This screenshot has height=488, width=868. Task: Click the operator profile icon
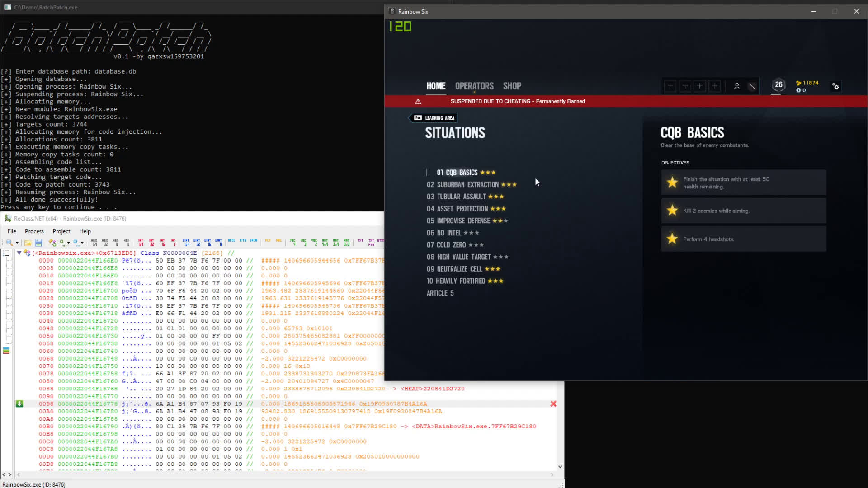coord(736,86)
